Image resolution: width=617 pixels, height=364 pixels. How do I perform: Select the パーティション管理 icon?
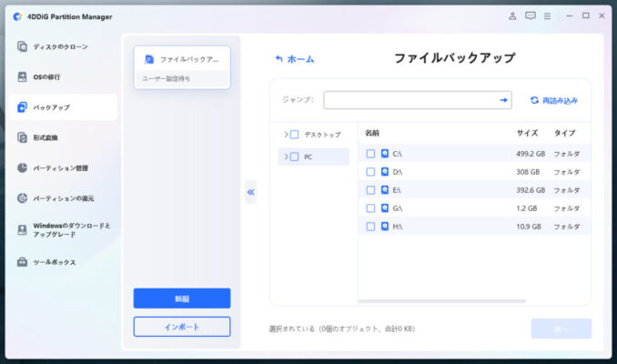22,167
